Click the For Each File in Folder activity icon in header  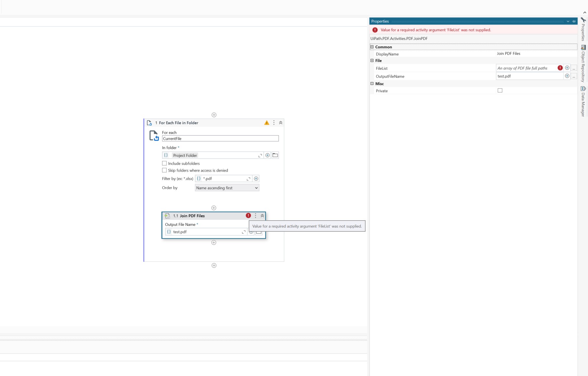(150, 123)
